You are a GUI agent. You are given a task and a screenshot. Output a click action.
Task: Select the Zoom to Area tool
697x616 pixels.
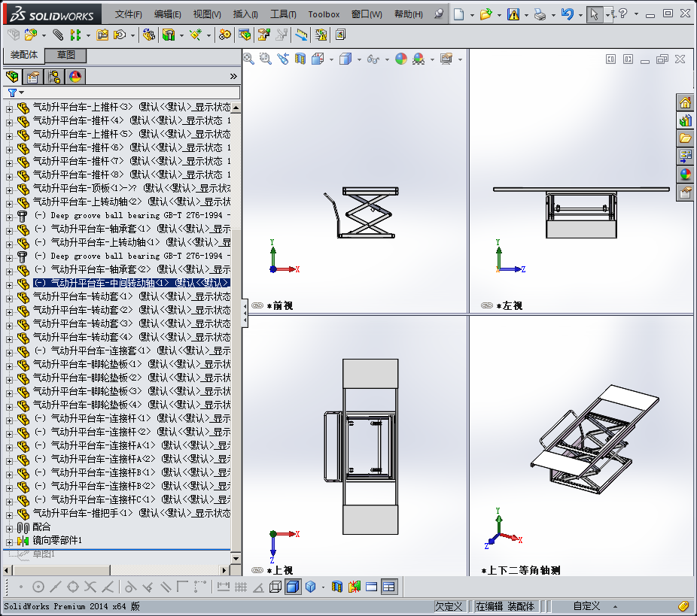pyautogui.click(x=266, y=59)
